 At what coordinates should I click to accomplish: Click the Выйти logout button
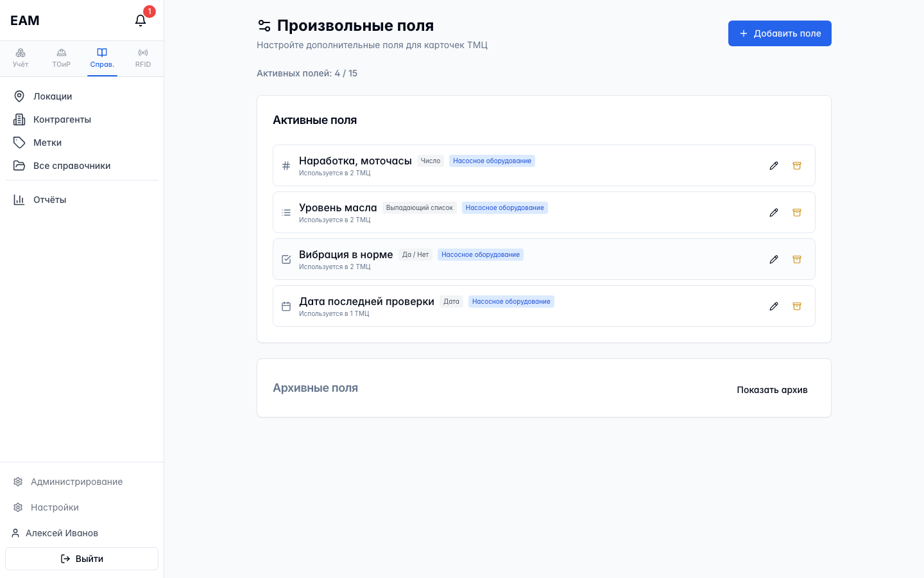(81, 559)
